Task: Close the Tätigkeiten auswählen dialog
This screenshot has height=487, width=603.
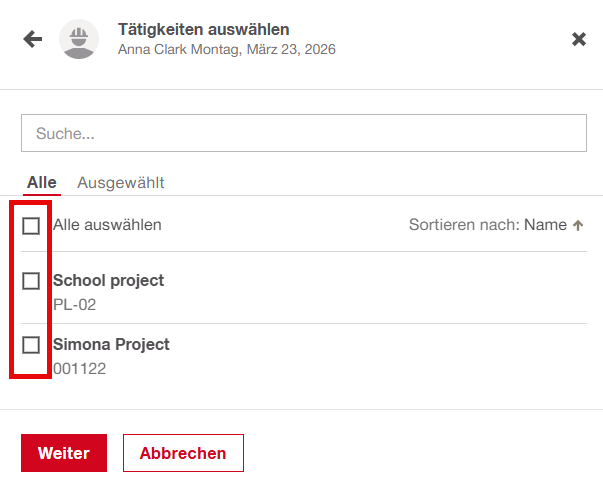Action: [x=578, y=39]
